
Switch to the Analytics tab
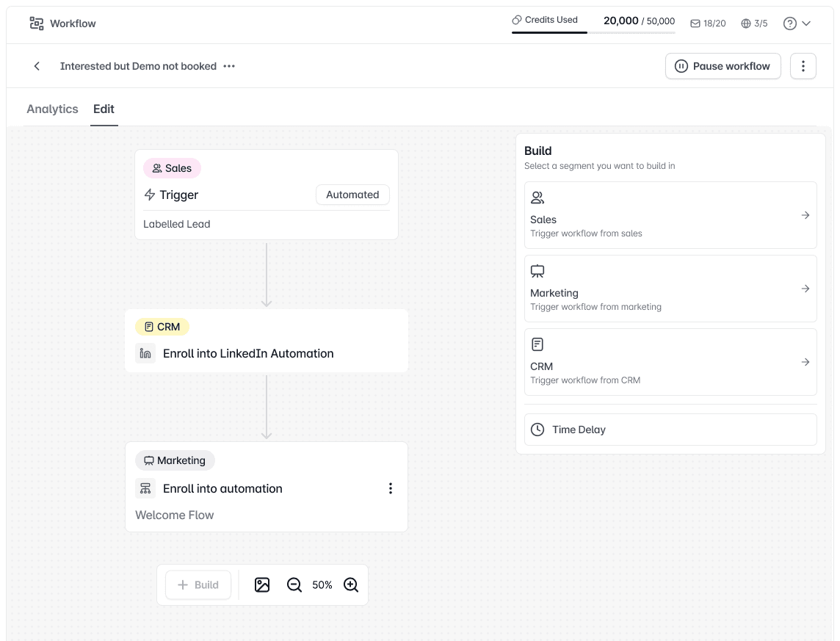[53, 109]
